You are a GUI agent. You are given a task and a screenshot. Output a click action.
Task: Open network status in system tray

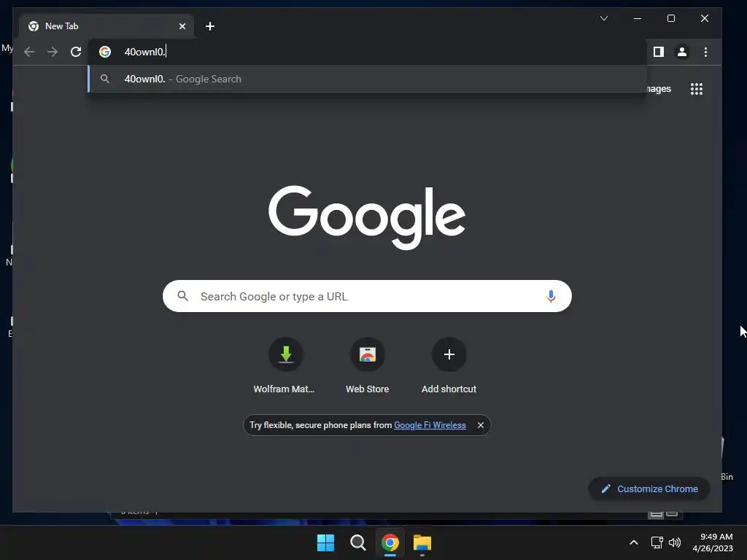pyautogui.click(x=657, y=542)
